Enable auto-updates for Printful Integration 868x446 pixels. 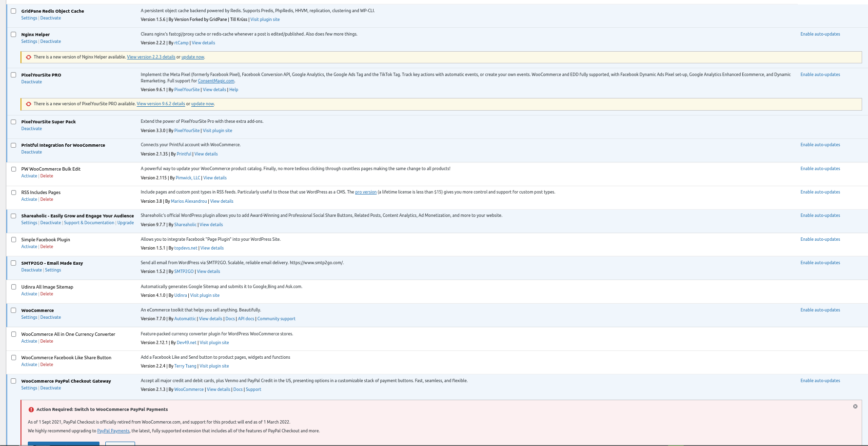click(820, 145)
